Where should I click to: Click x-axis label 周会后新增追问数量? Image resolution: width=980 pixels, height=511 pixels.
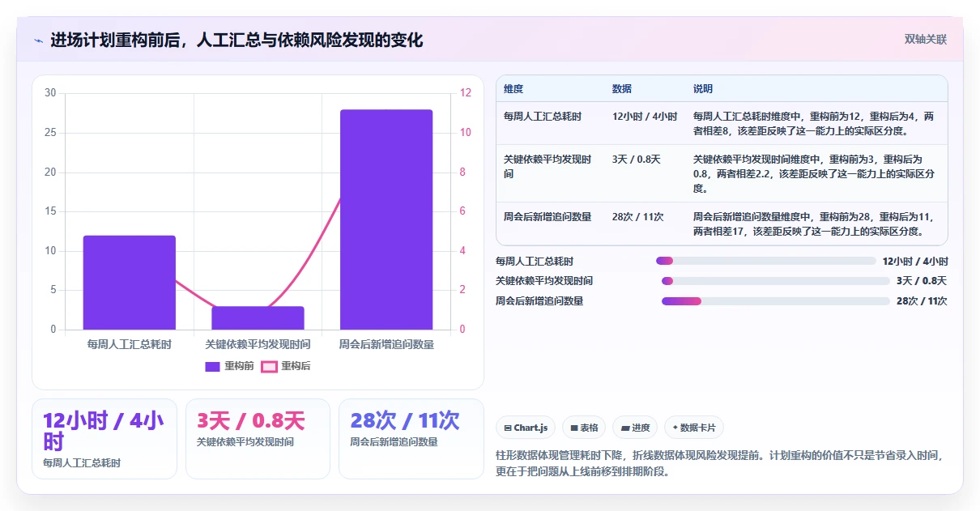coord(386,344)
